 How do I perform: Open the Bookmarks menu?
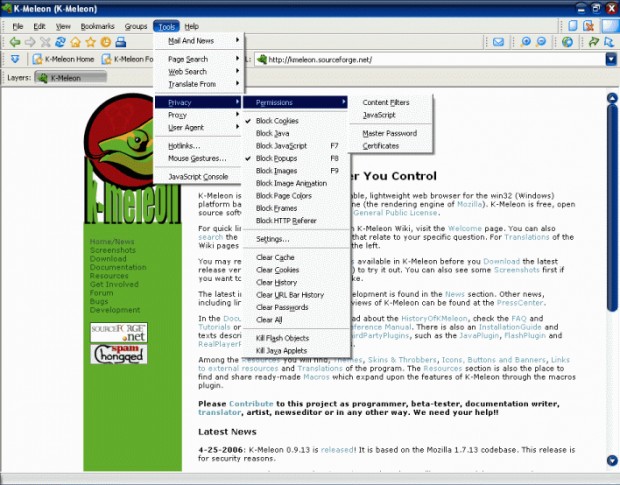97,26
